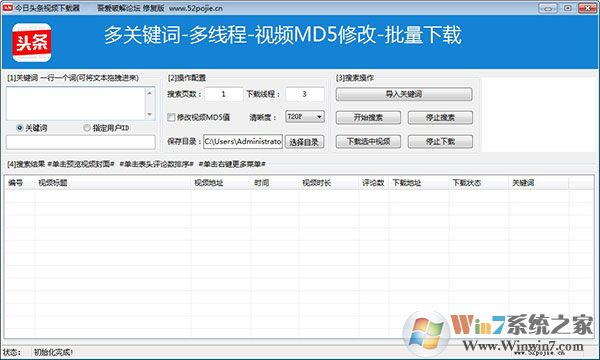Click the 下载地址 column header
Viewport: 600px width, 360px height.
coord(419,183)
